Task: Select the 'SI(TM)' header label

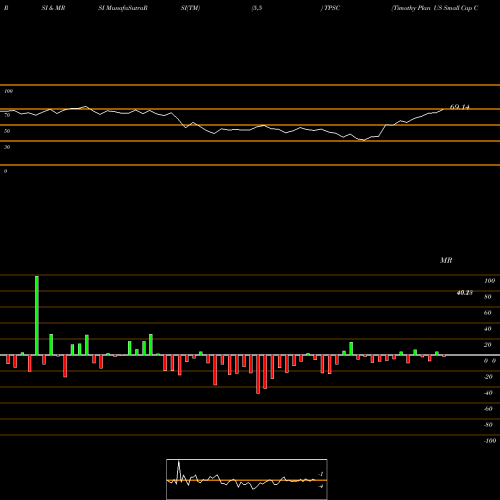Action: [190, 8]
